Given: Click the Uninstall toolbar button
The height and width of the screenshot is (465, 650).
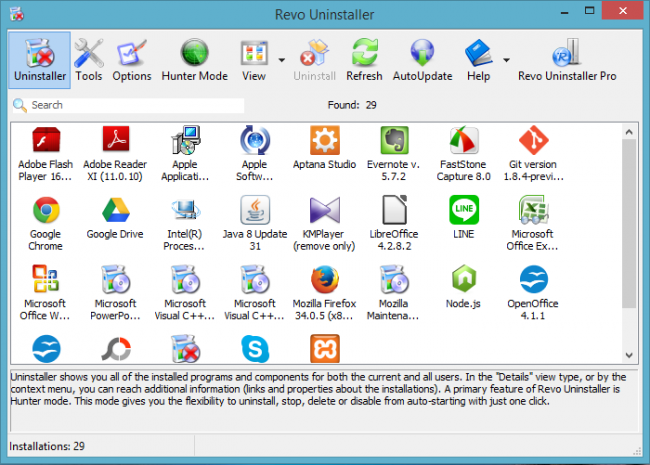Looking at the screenshot, I should click(x=315, y=60).
